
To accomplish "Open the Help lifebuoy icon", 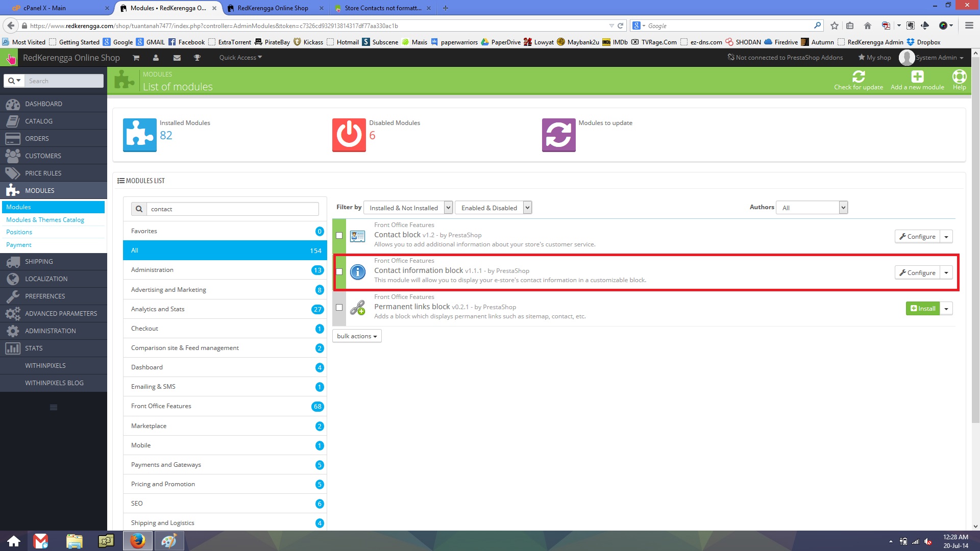I will click(x=959, y=77).
